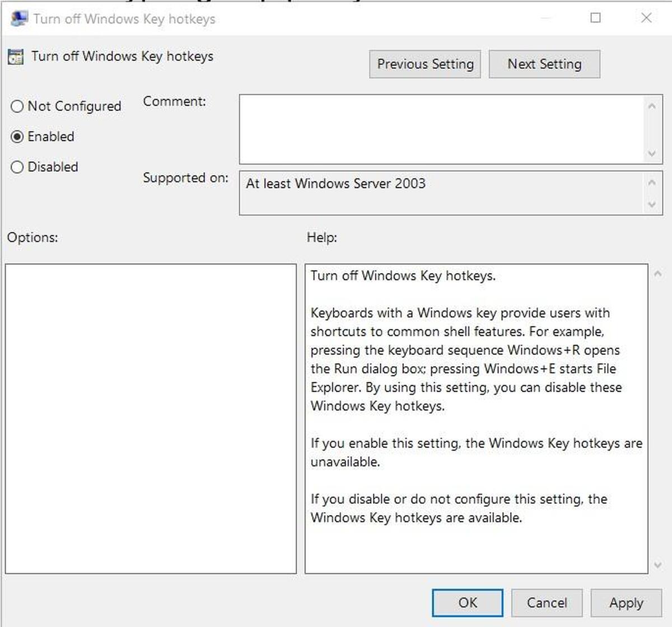Go to Previous Setting
The image size is (672, 627).
click(x=425, y=64)
